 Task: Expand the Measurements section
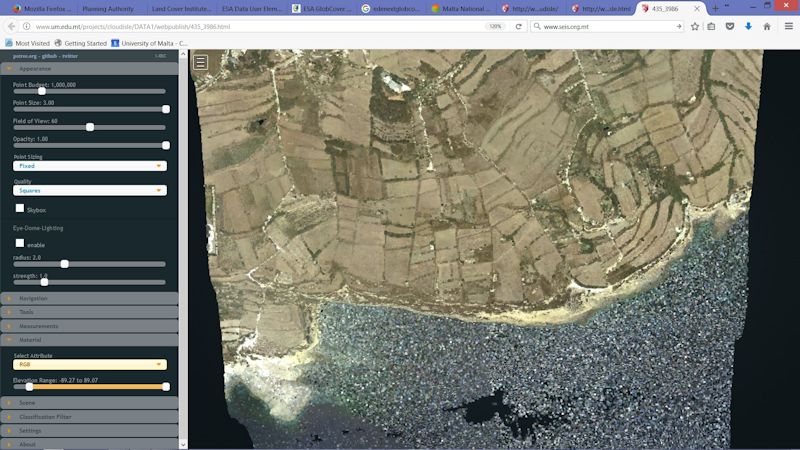[x=38, y=325]
